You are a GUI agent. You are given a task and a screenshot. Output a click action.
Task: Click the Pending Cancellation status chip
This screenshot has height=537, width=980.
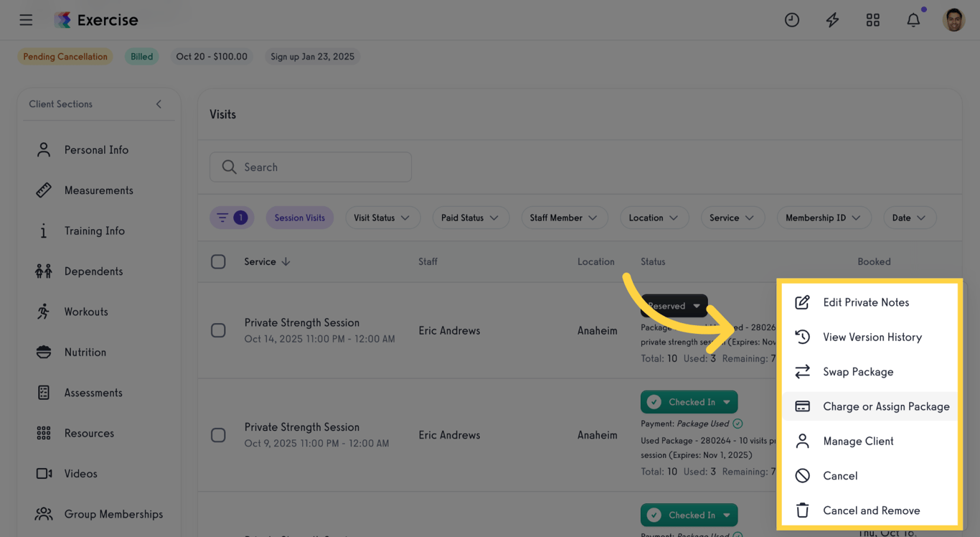click(65, 56)
